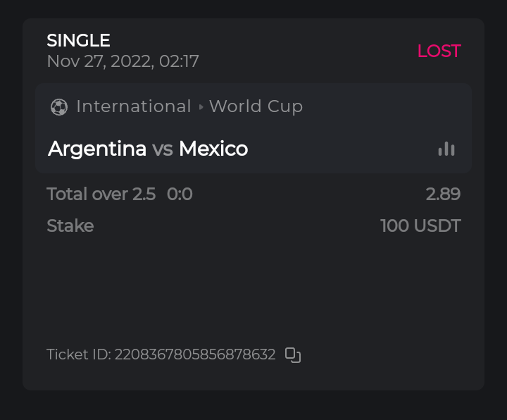Viewport: 507px width, 420px height.
Task: Click the 100 USDT stake amount
Action: (x=420, y=226)
